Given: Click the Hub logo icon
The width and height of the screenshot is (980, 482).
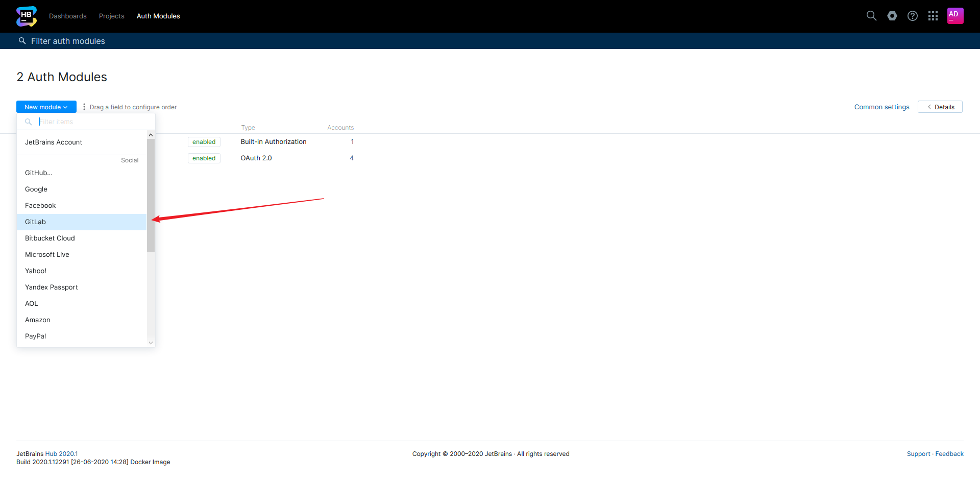Looking at the screenshot, I should click(27, 16).
